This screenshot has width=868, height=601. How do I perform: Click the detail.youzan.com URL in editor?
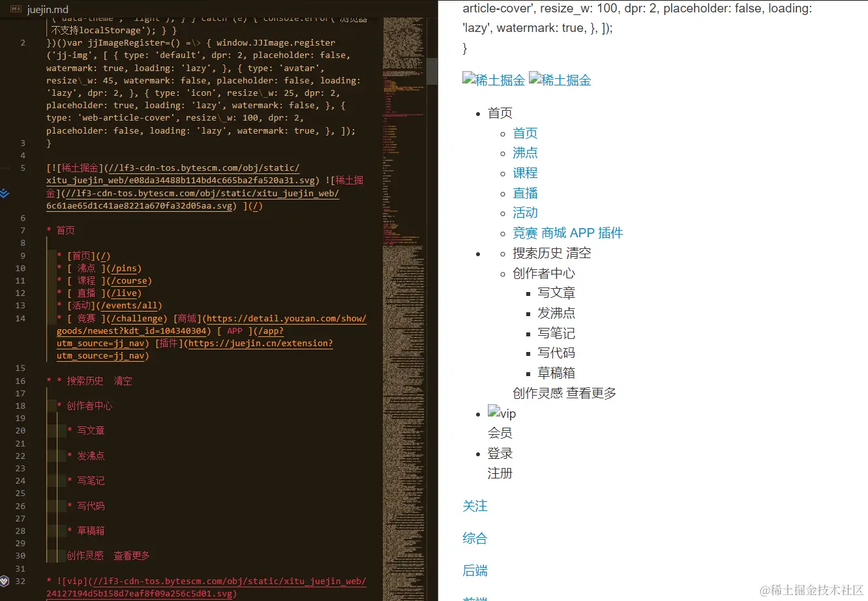211,325
